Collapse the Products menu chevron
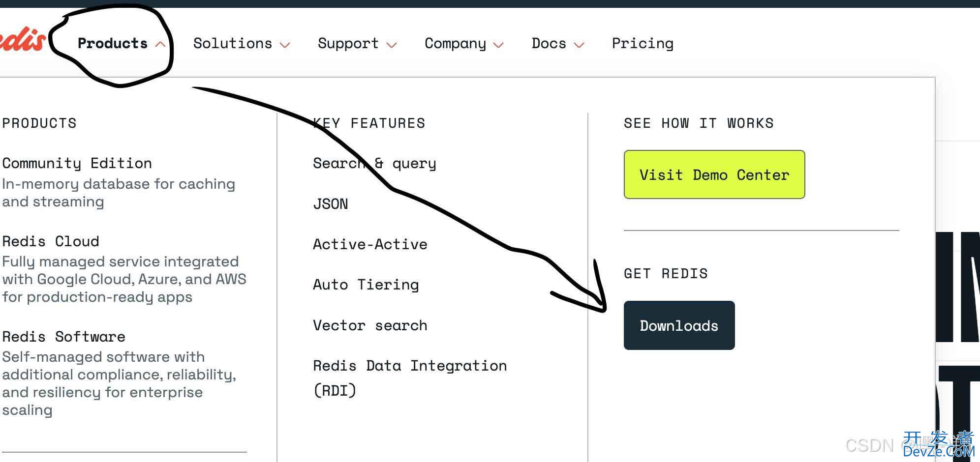980x462 pixels. pyautogui.click(x=160, y=44)
